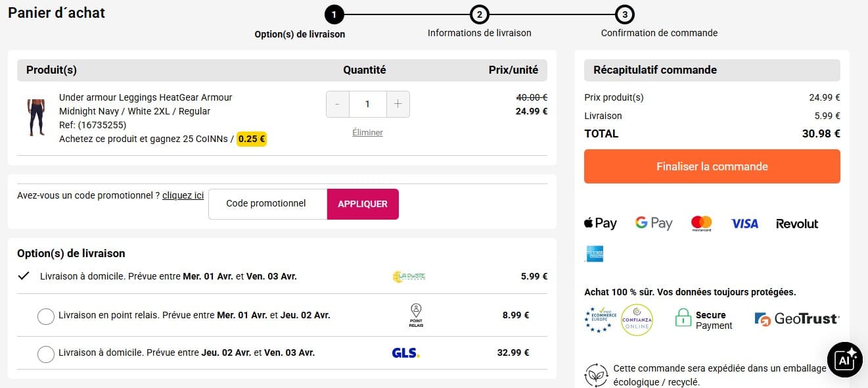Click the AI assistant floating icon
The height and width of the screenshot is (388, 868).
pyautogui.click(x=844, y=359)
